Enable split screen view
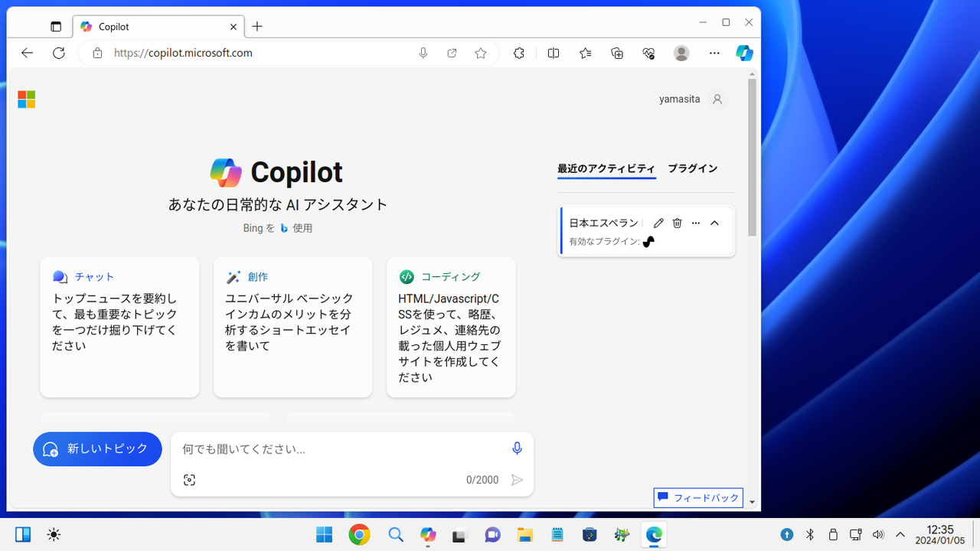 554,54
